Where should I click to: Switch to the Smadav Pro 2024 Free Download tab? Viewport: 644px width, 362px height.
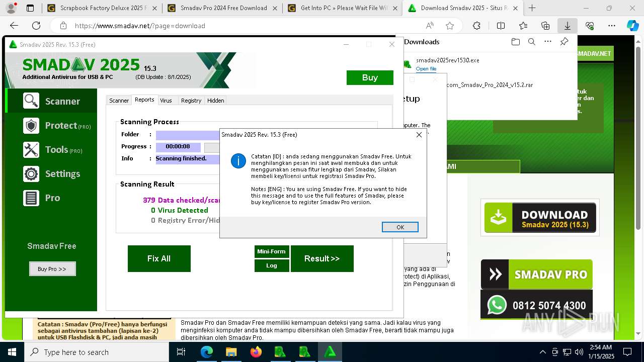[221, 8]
